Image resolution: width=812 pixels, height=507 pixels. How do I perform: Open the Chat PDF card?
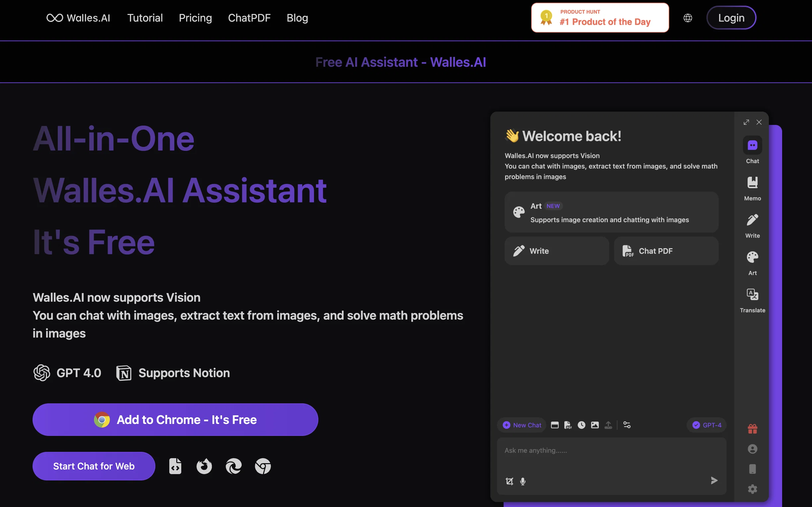[x=666, y=251]
